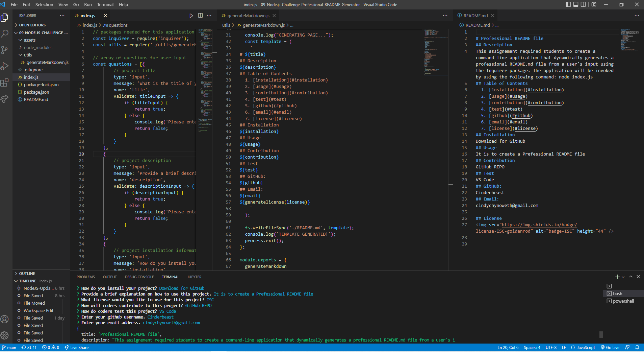Split the editor with the split icon
The image size is (644, 352).
[x=201, y=16]
